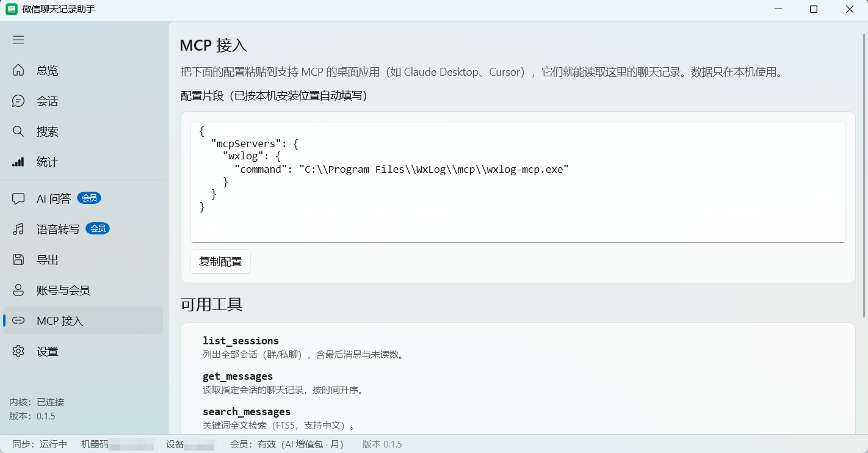Open the 设置 settings page
This screenshot has width=868, height=453.
coord(83,351)
